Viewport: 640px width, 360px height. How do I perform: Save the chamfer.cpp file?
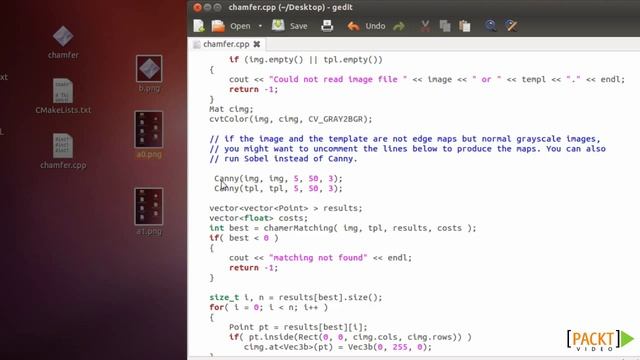pyautogui.click(x=289, y=26)
